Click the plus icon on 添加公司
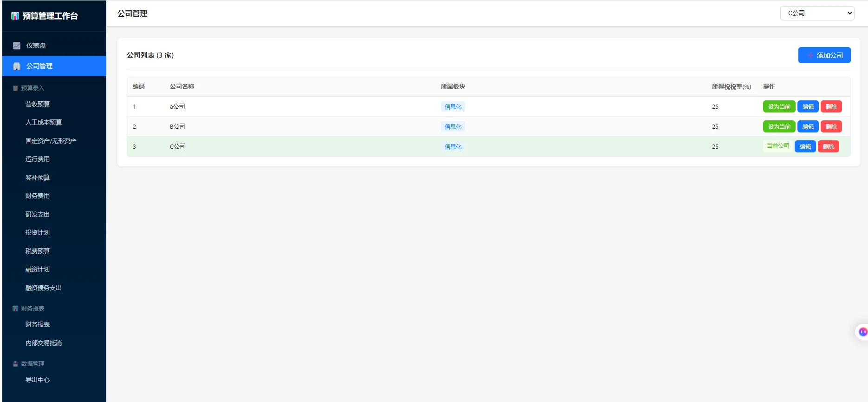The height and width of the screenshot is (402, 868). tap(810, 55)
